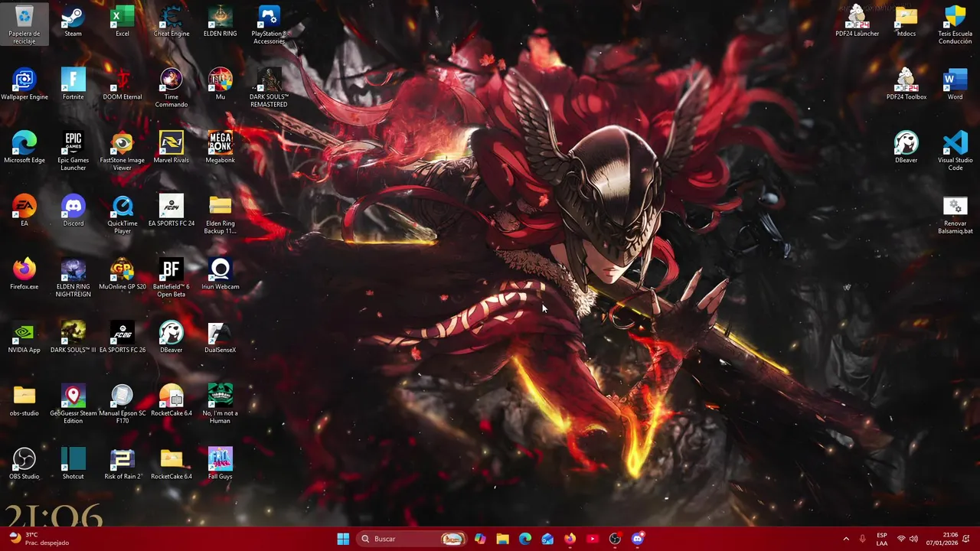
Task: Launch Steam from the desktop
Action: (x=73, y=21)
